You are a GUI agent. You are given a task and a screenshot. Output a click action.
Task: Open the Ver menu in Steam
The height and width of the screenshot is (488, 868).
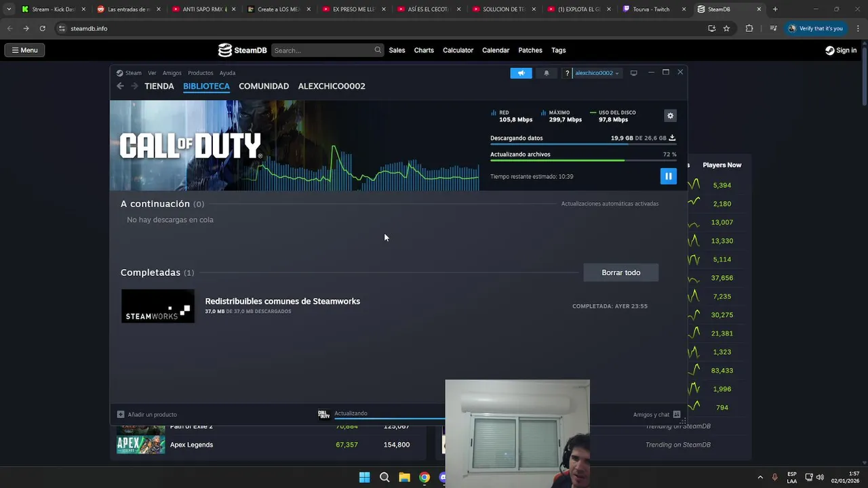point(152,73)
